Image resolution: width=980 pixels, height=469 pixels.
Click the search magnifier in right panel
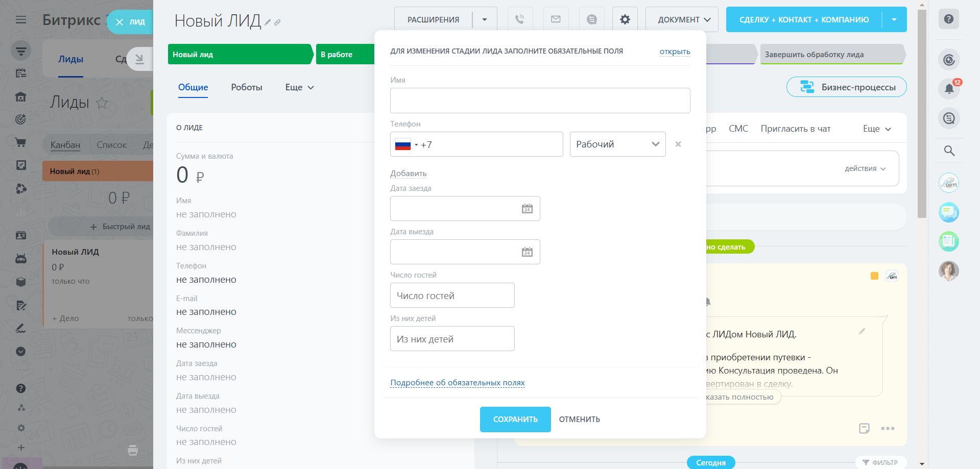coord(949,151)
